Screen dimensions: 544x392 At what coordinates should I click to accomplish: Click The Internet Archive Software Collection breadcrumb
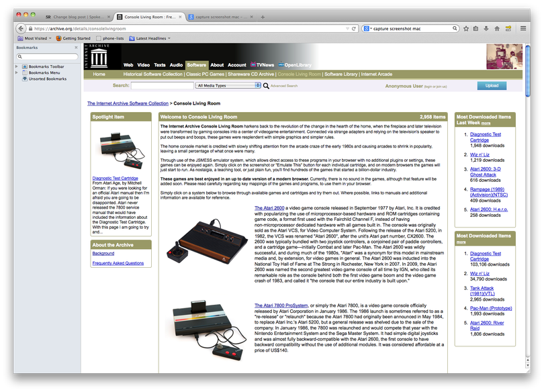click(128, 103)
